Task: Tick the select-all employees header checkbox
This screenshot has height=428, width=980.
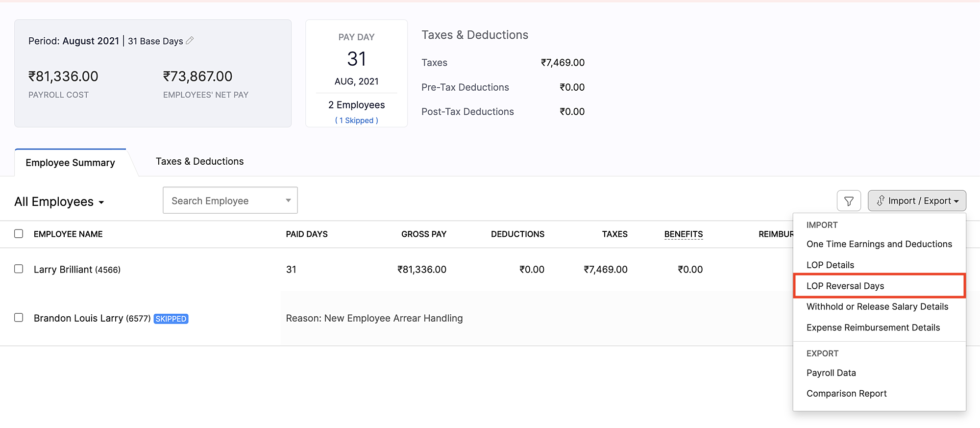Action: click(19, 234)
